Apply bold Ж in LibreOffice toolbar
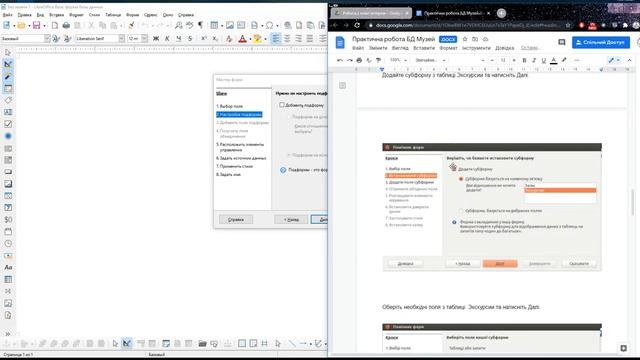The width and height of the screenshot is (640, 360). [x=156, y=39]
